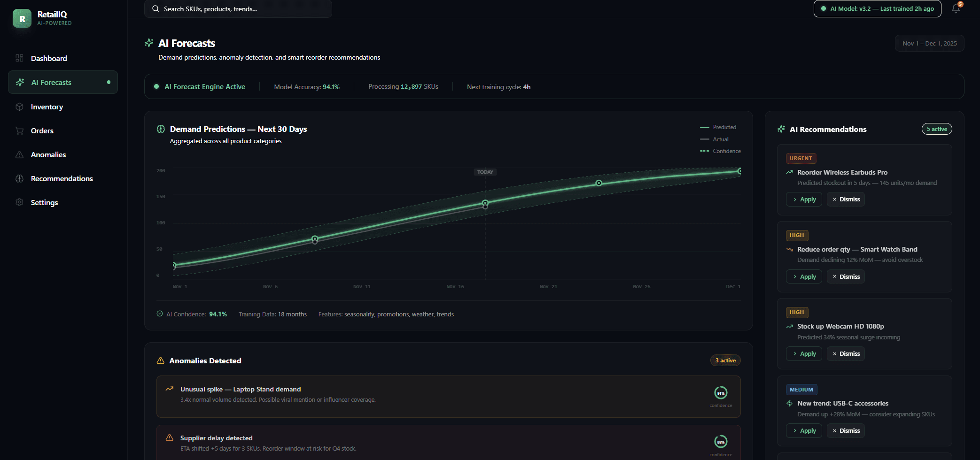980x460 pixels.
Task: Click the RetailIQ logo icon
Action: click(22, 18)
